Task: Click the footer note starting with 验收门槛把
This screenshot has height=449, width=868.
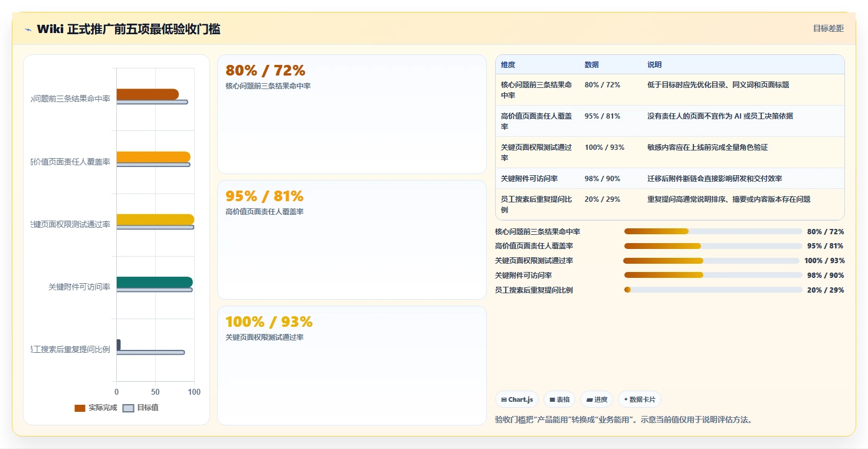Action: click(624, 420)
